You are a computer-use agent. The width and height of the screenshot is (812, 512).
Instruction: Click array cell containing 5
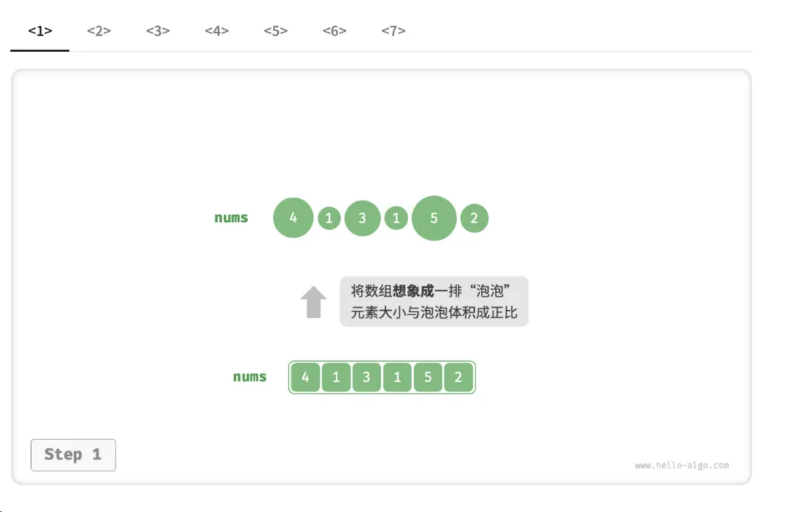(427, 377)
